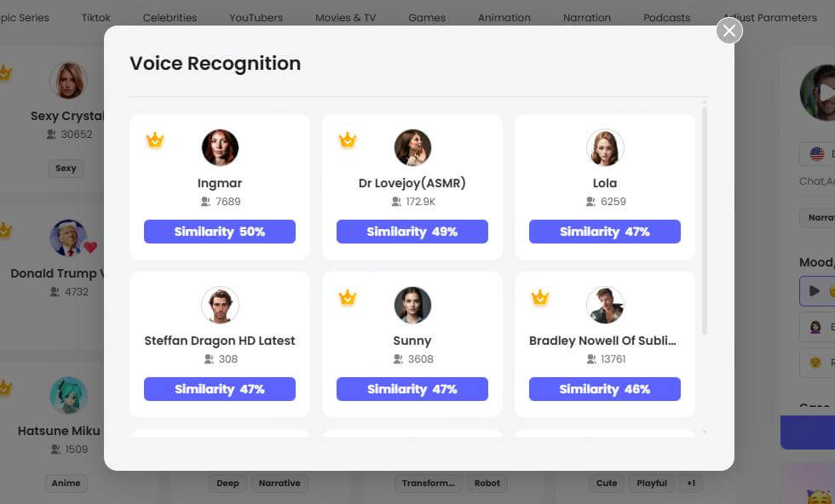Screen dimensions: 835x504
Task: Click the crown icon beside Bradley Nowell's avatar
Action: (540, 298)
